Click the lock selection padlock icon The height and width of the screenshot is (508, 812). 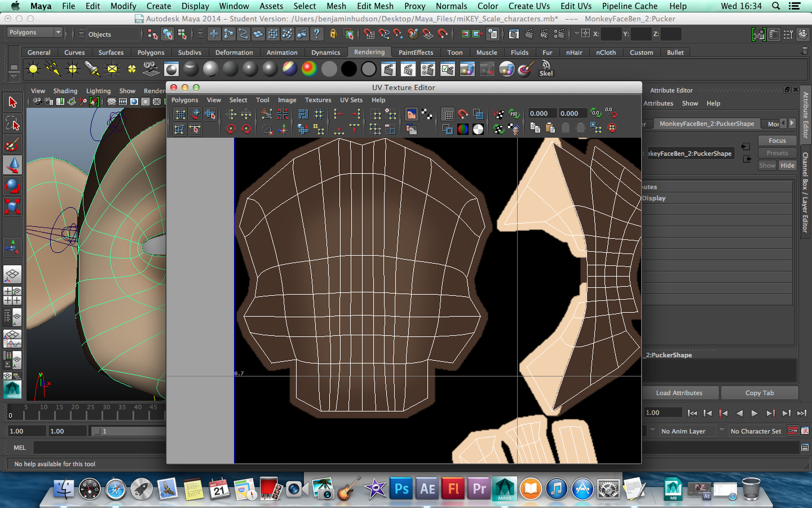coord(333,34)
